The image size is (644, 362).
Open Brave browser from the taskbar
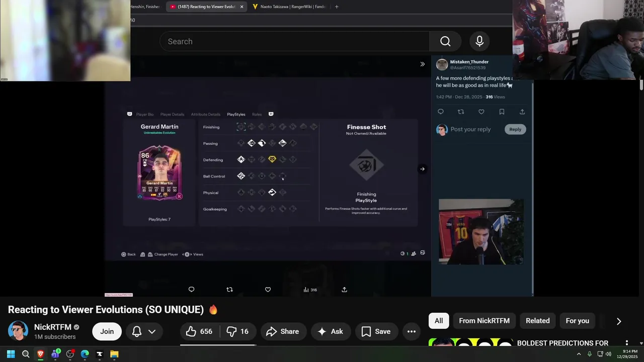(x=40, y=354)
